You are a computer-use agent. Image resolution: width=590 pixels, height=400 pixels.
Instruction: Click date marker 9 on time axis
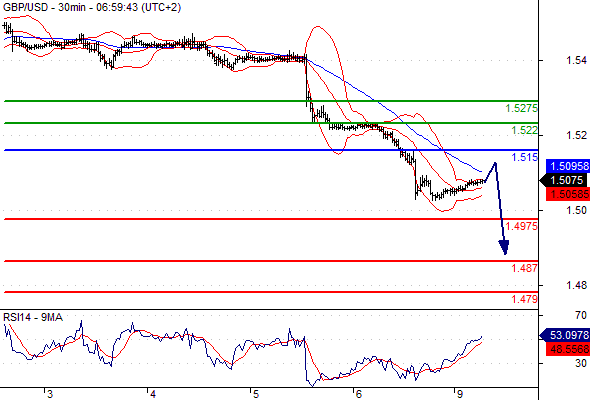tap(459, 394)
